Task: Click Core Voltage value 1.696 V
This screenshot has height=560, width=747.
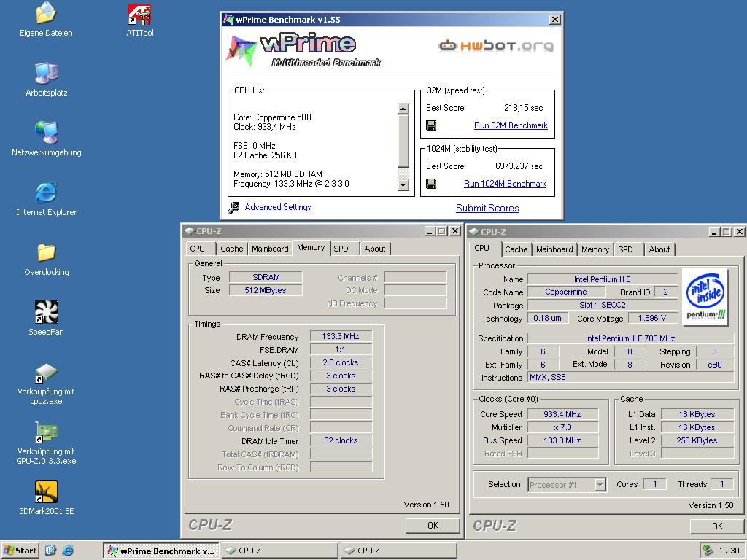Action: (652, 318)
